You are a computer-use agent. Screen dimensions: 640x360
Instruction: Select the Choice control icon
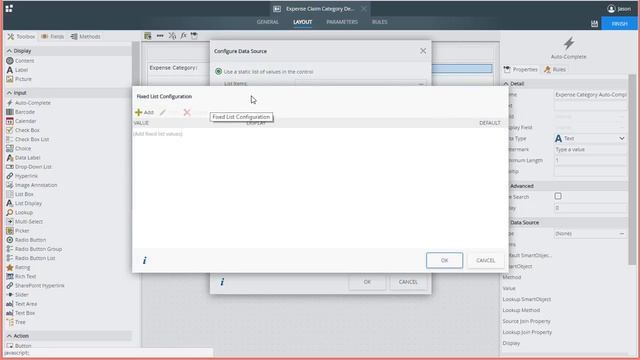point(10,149)
